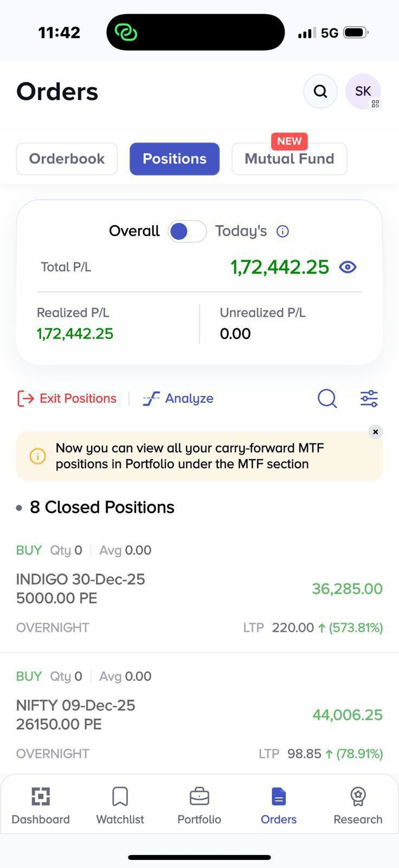Select the Positions tab

(175, 159)
